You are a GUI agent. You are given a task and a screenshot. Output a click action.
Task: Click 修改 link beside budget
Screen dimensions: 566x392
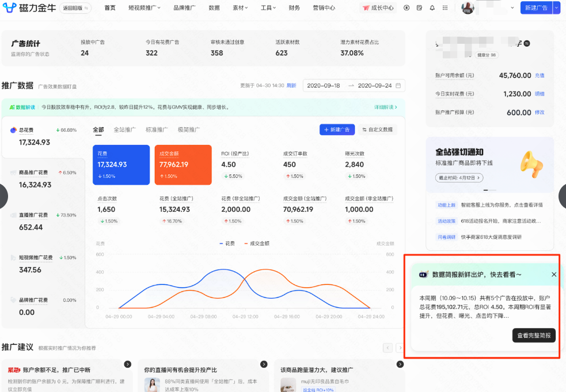(x=540, y=112)
